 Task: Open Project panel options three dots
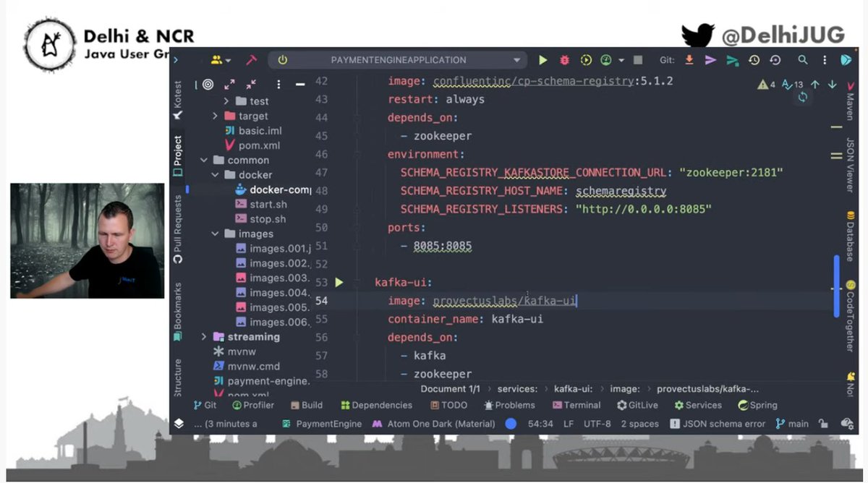point(278,84)
